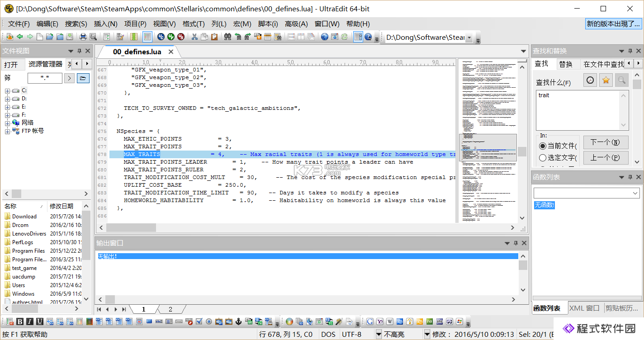Click the Open File folder toolbar icon
The width and height of the screenshot is (644, 340).
(x=50, y=37)
